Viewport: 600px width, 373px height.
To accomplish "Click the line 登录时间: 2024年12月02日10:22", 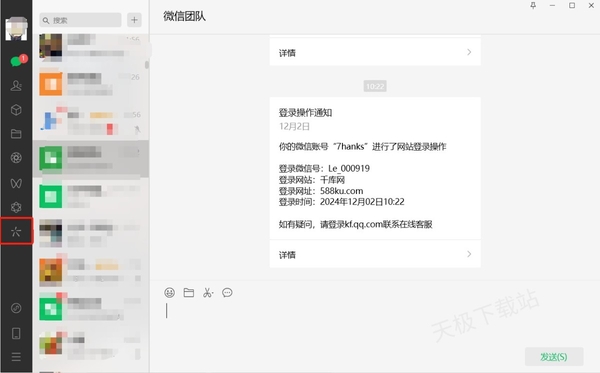I will [341, 202].
